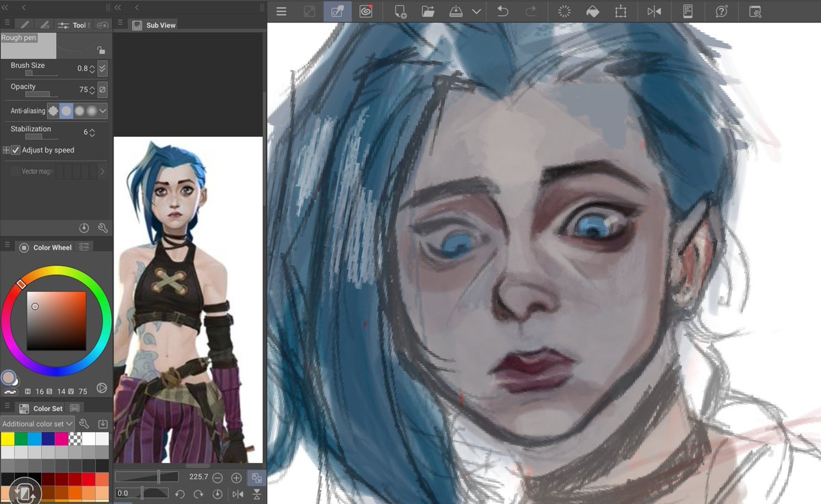Open the help support icon

[722, 12]
